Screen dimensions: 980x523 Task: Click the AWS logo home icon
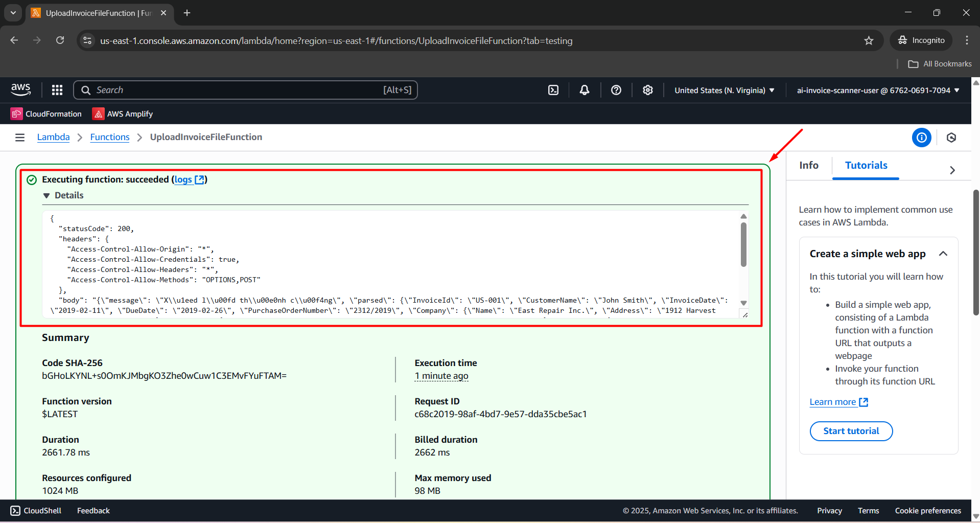(21, 89)
